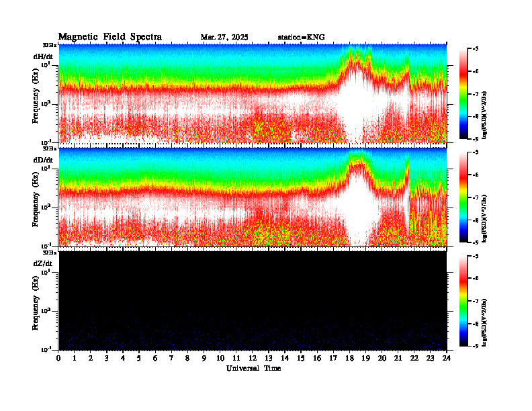Click the hour 12 tick label
The height and width of the screenshot is (411, 532).
point(253,358)
